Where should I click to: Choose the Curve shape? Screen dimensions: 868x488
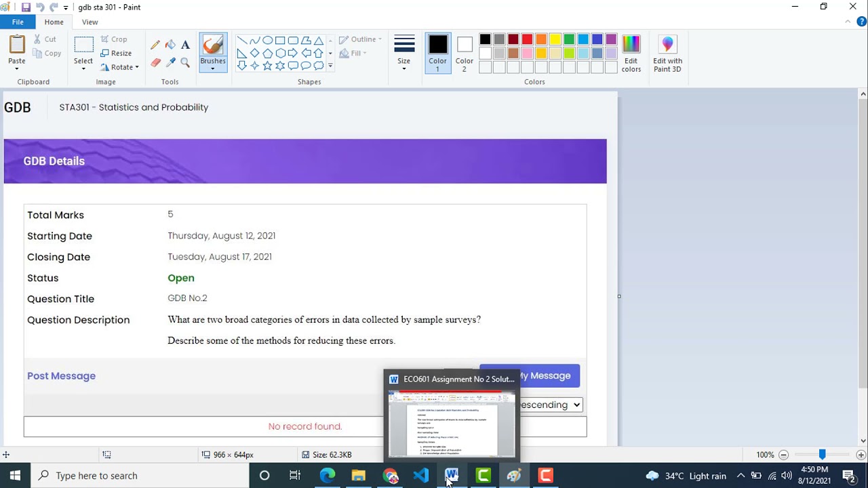[255, 41]
